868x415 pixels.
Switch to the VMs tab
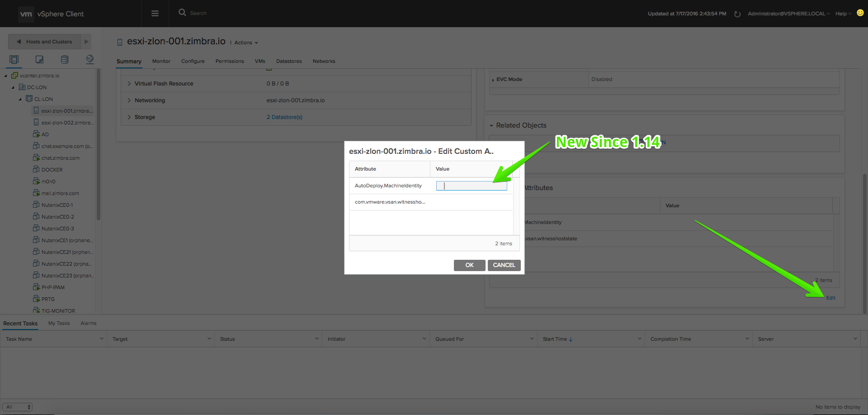point(260,61)
